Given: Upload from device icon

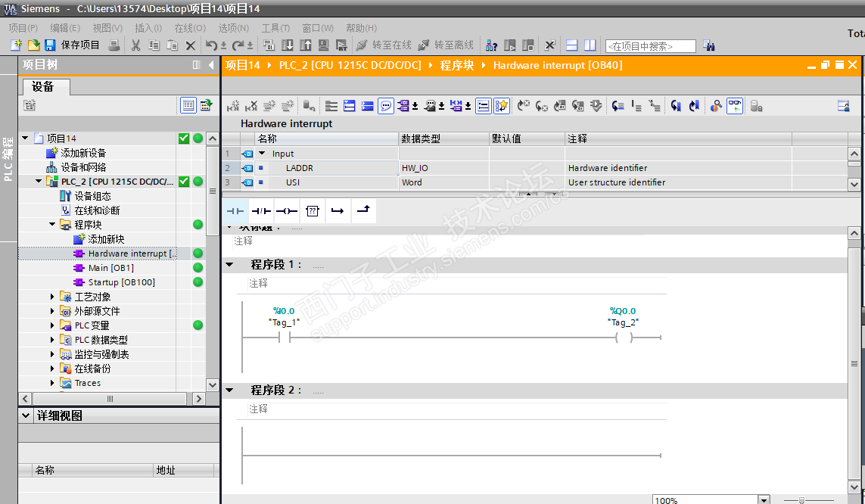Looking at the screenshot, I should coord(306,45).
